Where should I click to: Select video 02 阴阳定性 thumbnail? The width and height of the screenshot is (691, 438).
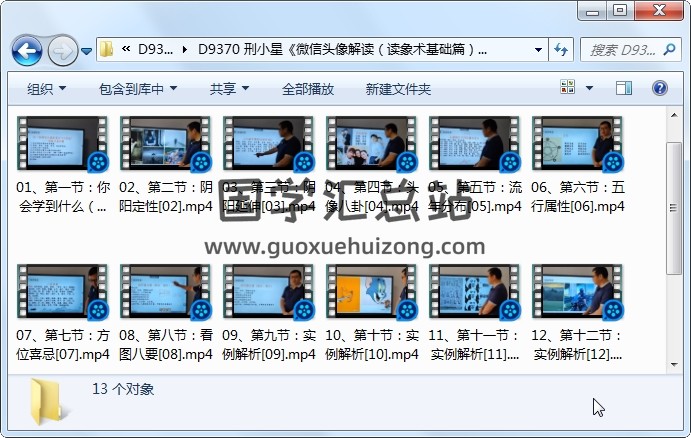[166, 144]
